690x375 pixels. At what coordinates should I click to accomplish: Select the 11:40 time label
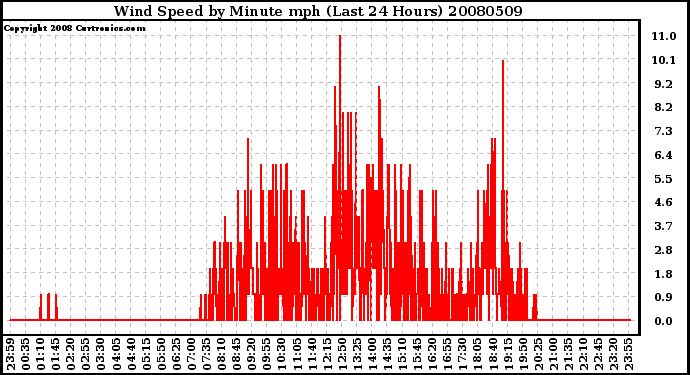tap(312, 354)
